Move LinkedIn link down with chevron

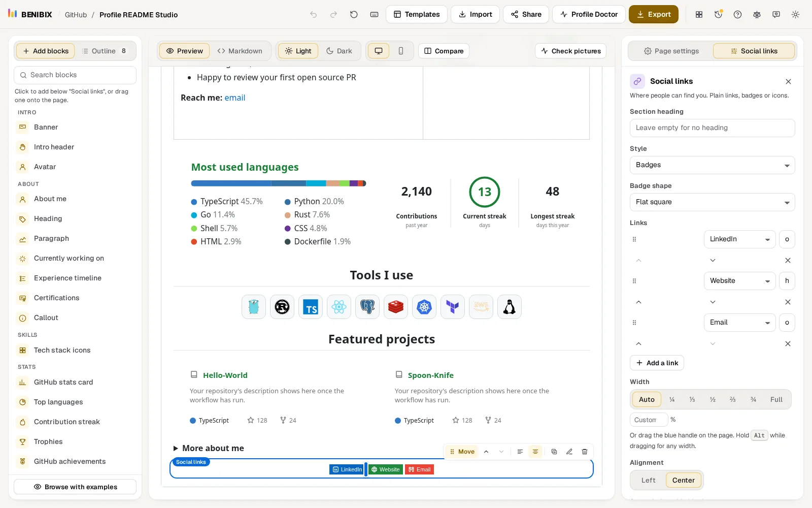[x=713, y=260]
